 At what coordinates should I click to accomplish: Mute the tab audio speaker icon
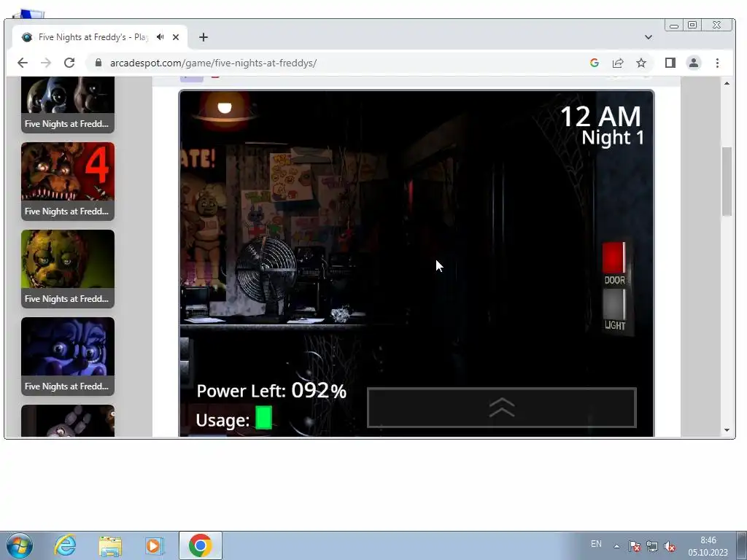[x=160, y=36]
